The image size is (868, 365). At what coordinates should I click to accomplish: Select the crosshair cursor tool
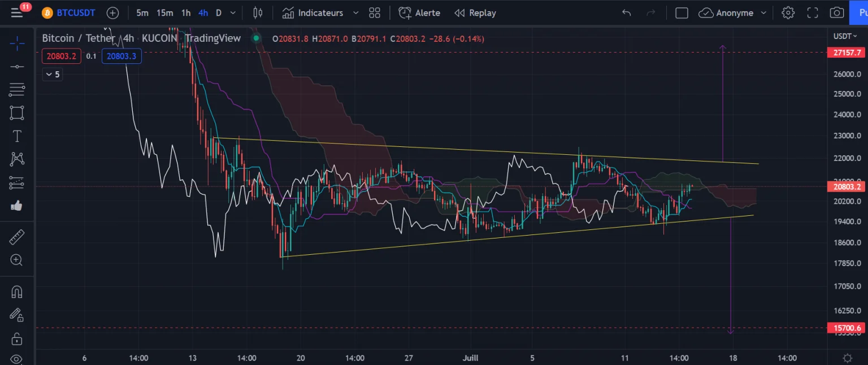click(17, 43)
